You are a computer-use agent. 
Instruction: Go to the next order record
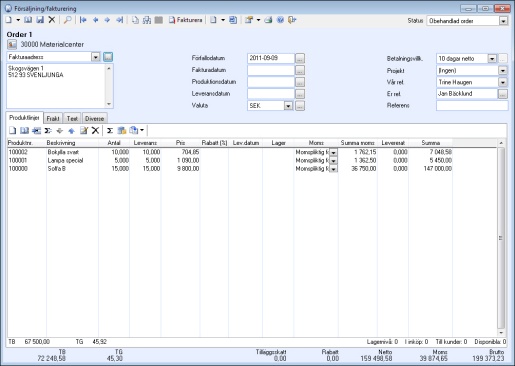[107, 20]
